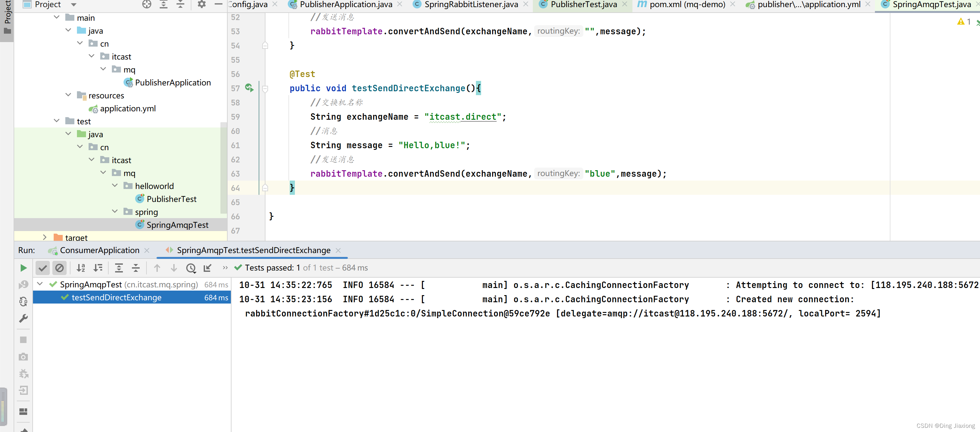
Task: Switch to pom.xml (mq-demo) tab
Action: (687, 5)
